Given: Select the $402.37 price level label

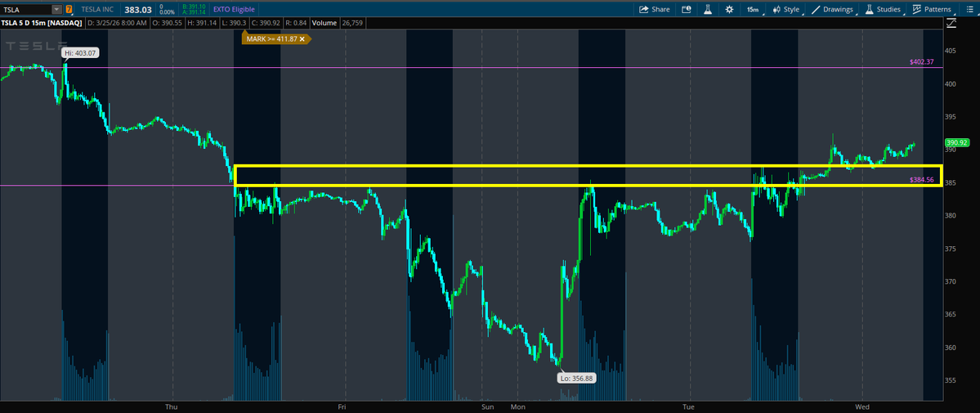Looking at the screenshot, I should [922, 62].
